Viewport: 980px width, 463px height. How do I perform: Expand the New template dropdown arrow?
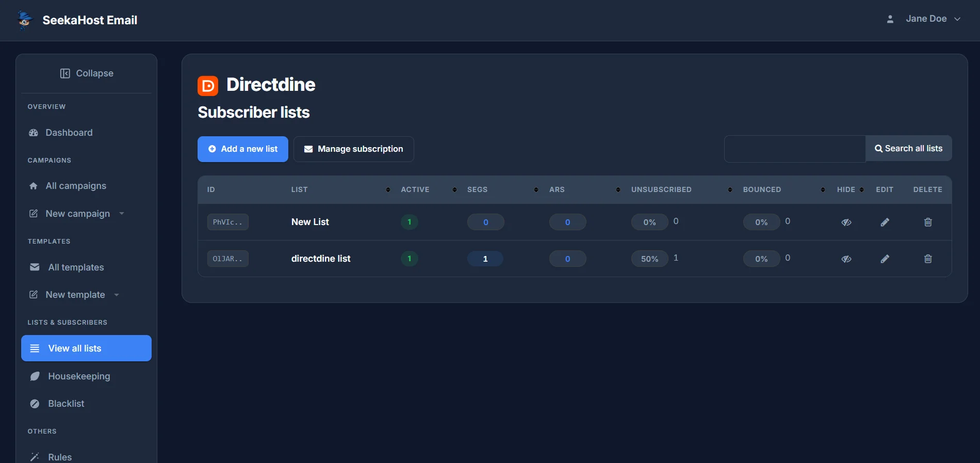point(117,295)
